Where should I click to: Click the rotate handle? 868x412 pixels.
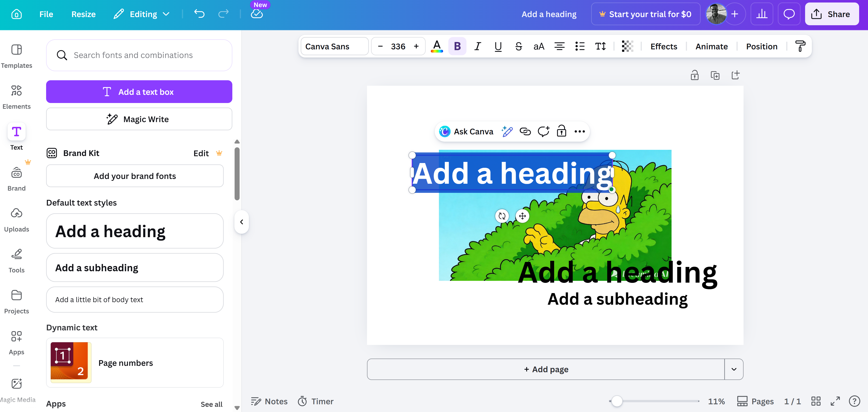click(x=502, y=216)
